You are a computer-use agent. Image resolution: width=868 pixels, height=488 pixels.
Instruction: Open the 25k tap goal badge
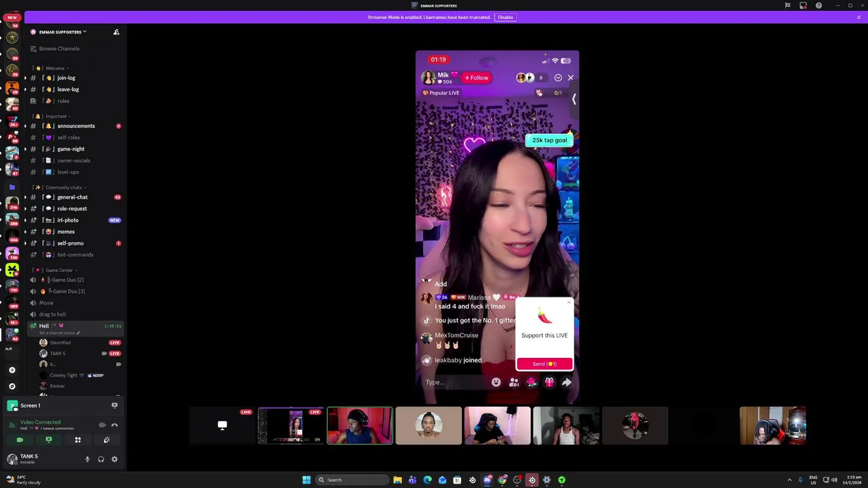[549, 140]
